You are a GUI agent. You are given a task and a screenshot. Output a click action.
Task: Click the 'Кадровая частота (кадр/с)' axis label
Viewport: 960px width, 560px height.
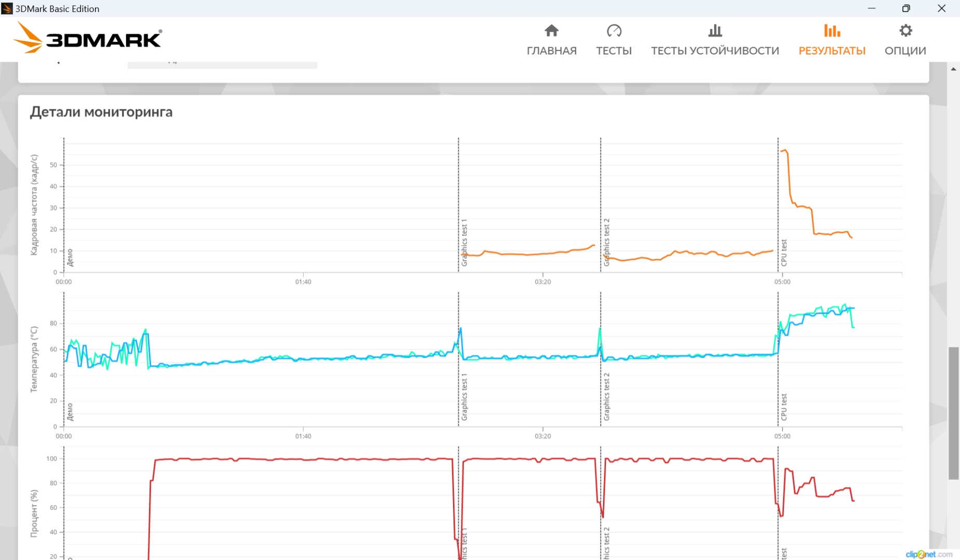34,205
